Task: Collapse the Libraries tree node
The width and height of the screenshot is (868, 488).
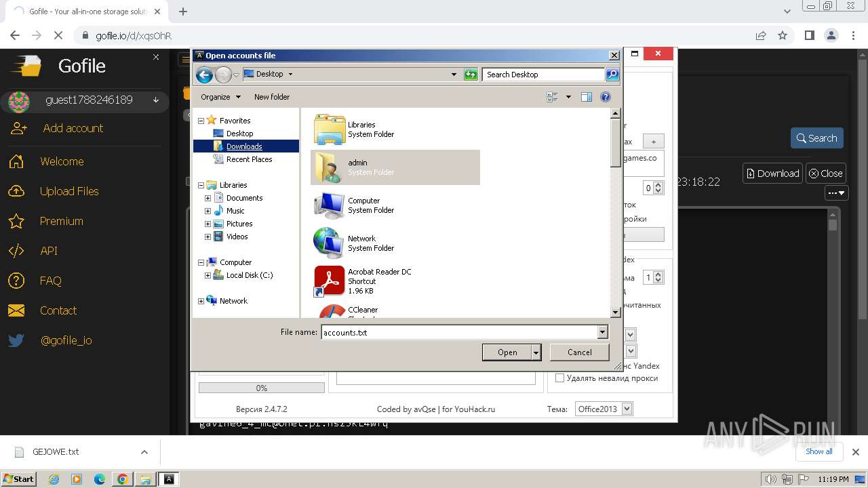Action: click(201, 185)
